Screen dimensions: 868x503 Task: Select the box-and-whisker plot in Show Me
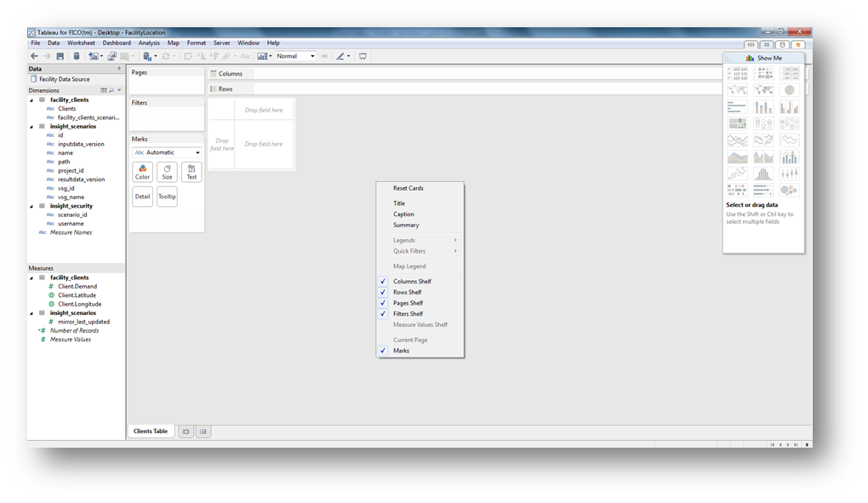click(789, 174)
